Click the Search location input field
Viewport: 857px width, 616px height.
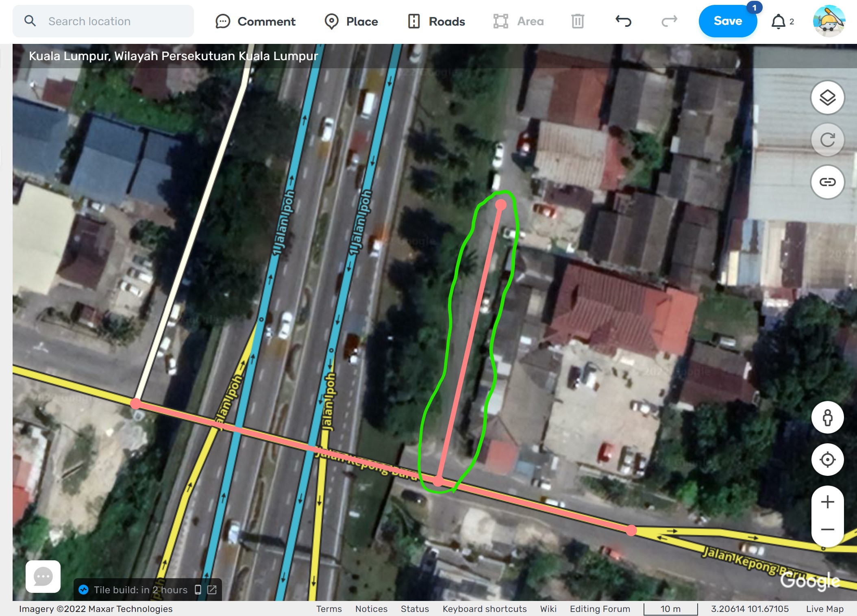[x=103, y=21]
